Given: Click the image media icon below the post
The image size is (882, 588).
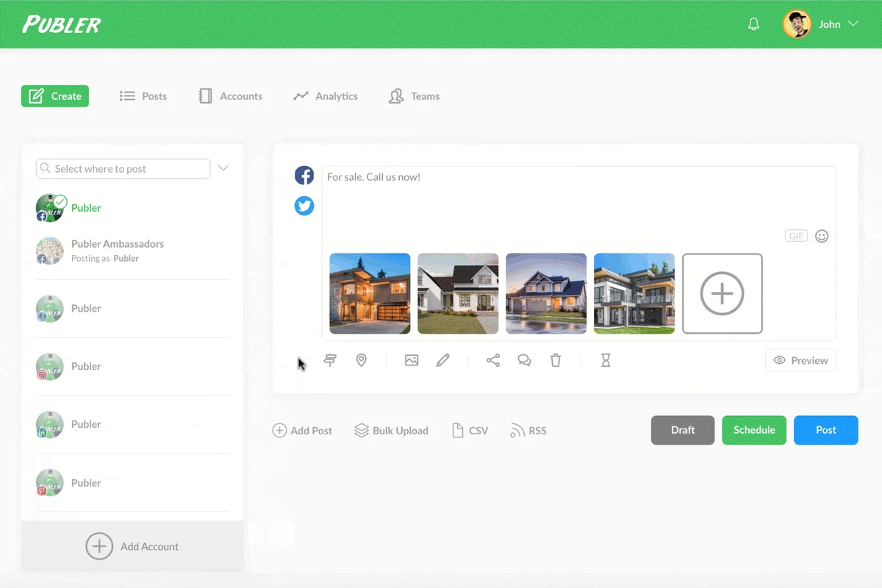Looking at the screenshot, I should (412, 360).
